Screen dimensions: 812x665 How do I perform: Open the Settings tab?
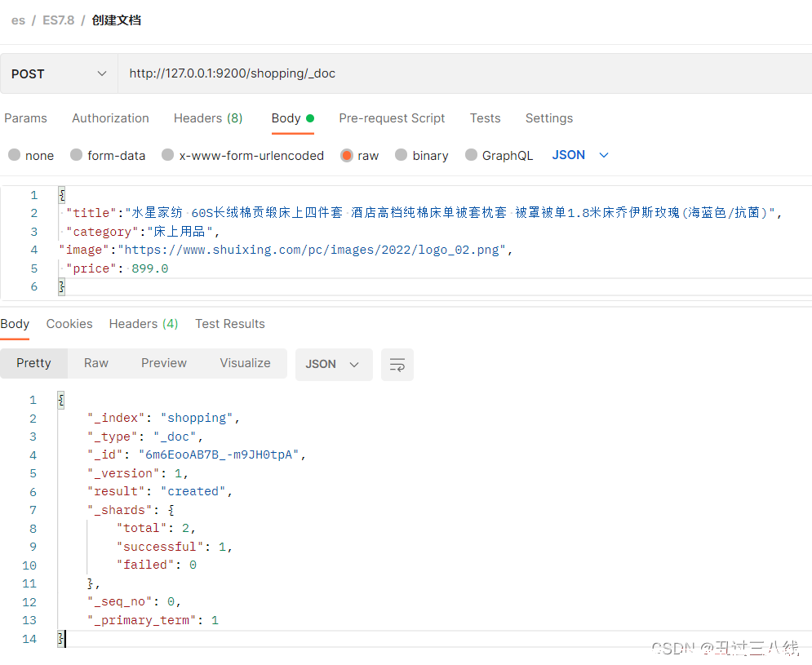click(x=549, y=118)
